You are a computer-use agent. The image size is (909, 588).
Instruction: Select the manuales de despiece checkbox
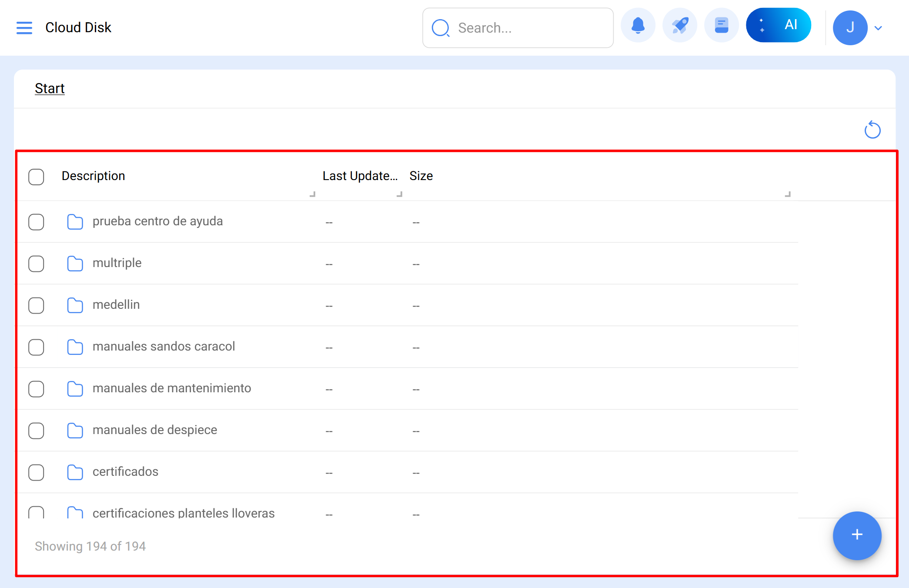tap(36, 431)
